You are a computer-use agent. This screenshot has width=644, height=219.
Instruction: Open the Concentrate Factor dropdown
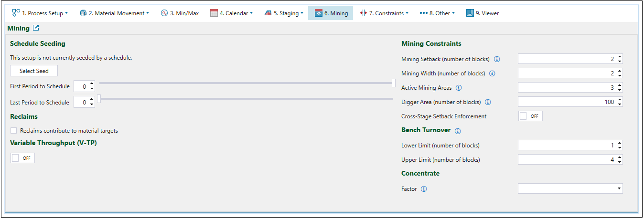pyautogui.click(x=570, y=189)
